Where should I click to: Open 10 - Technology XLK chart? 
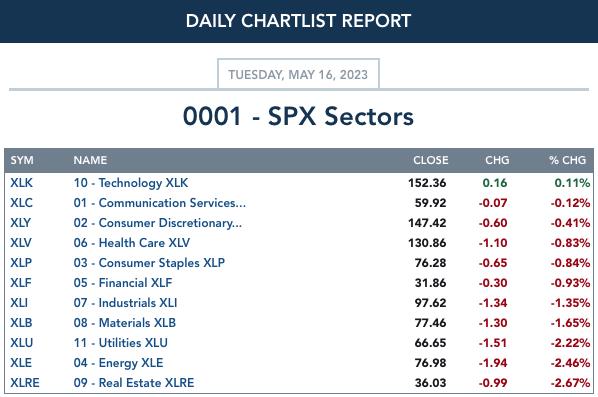coord(131,183)
